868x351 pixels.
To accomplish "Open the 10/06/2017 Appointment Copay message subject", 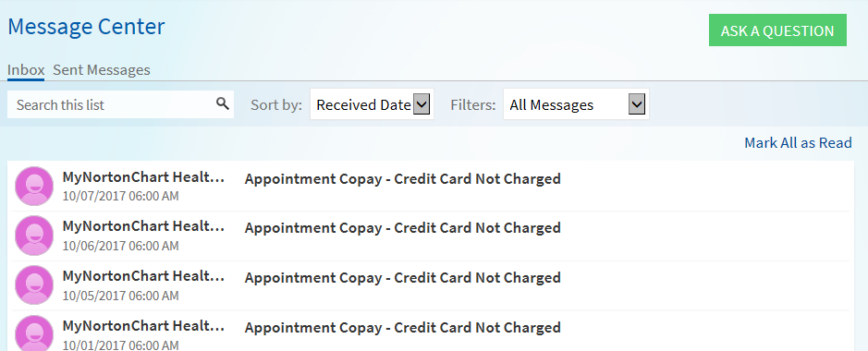I will click(402, 228).
